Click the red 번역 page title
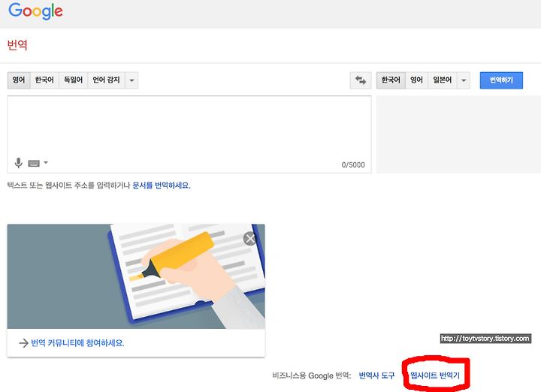This screenshot has height=392, width=541. (17, 45)
